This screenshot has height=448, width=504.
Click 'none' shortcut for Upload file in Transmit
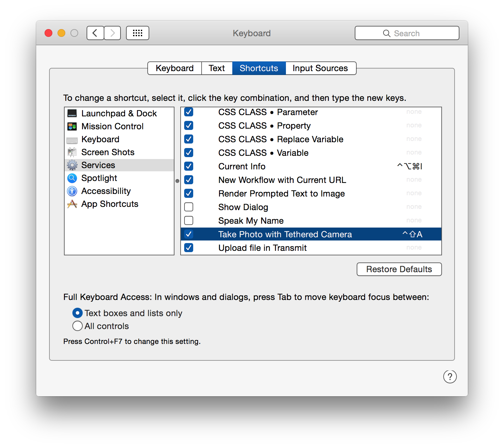click(x=414, y=247)
